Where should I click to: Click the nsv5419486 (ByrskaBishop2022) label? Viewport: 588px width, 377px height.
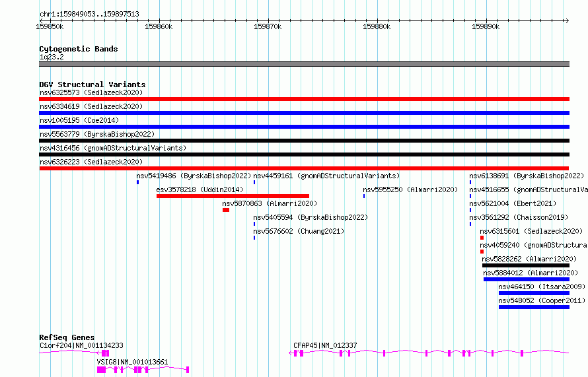[194, 176]
